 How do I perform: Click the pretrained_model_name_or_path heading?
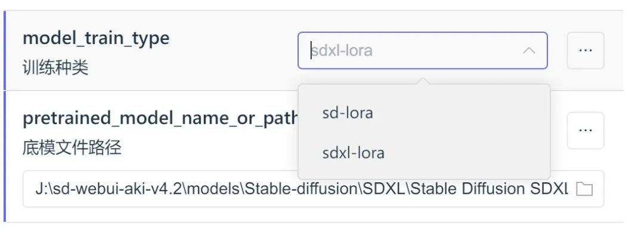coord(160,119)
